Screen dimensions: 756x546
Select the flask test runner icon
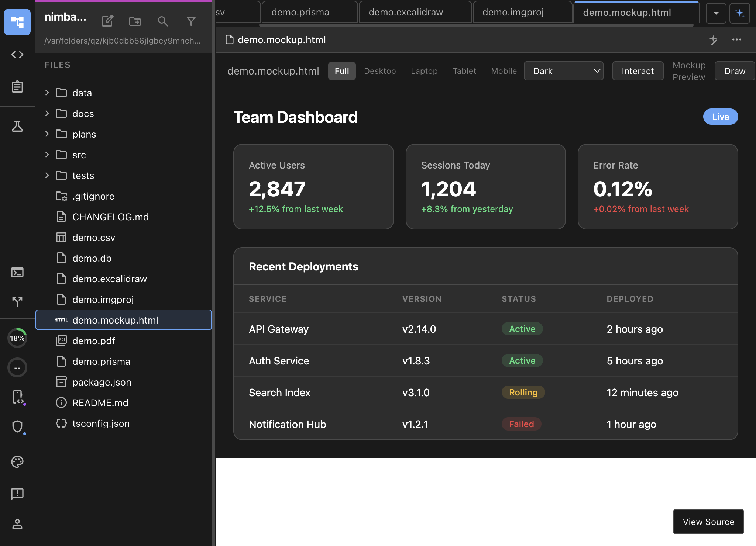pyautogui.click(x=17, y=127)
